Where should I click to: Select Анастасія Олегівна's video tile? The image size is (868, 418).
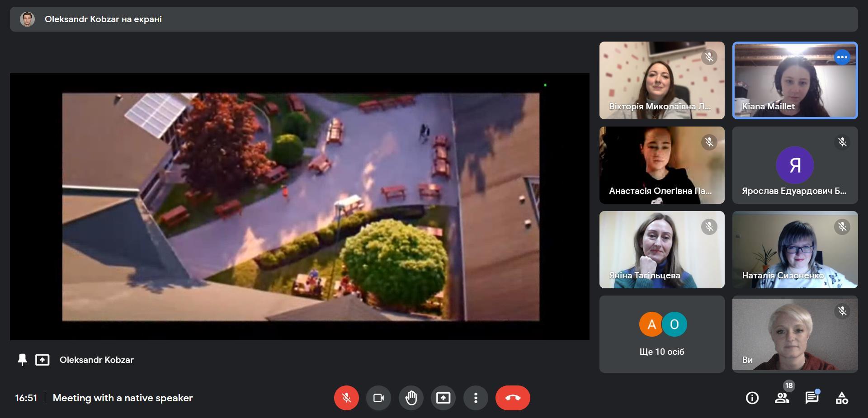(x=662, y=165)
